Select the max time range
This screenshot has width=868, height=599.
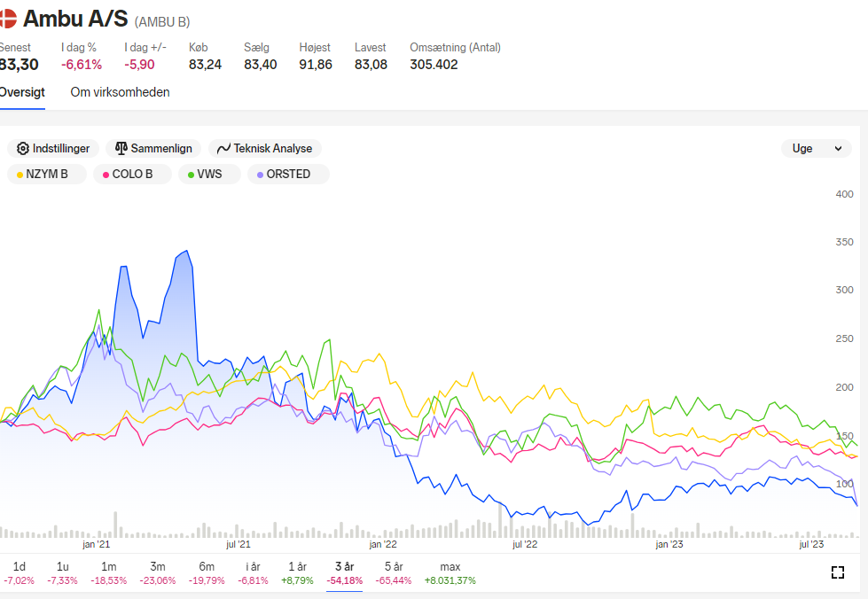pyautogui.click(x=450, y=573)
